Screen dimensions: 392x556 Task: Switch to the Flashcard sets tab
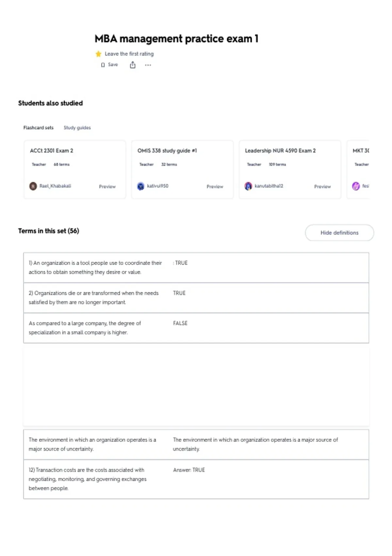pyautogui.click(x=38, y=128)
